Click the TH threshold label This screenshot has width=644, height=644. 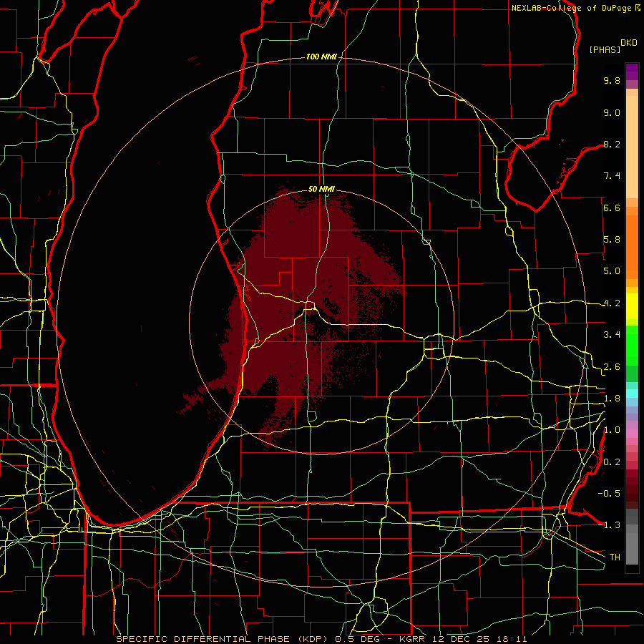pos(615,557)
